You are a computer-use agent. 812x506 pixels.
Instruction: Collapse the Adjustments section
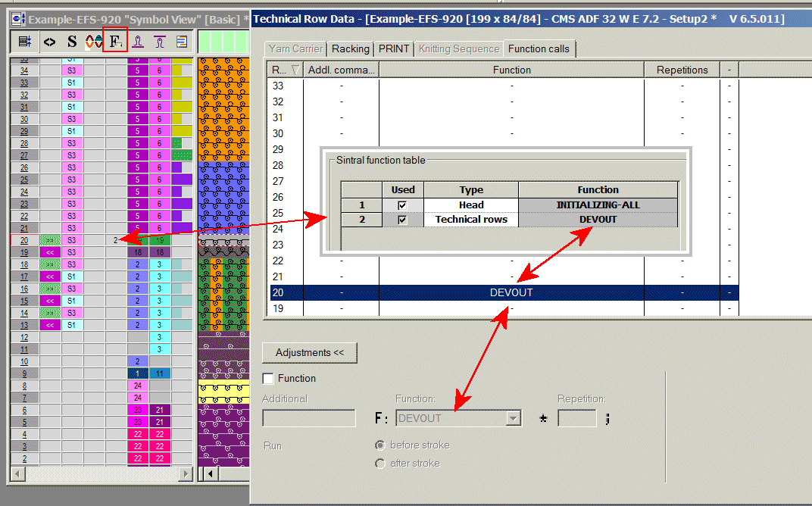pyautogui.click(x=309, y=353)
